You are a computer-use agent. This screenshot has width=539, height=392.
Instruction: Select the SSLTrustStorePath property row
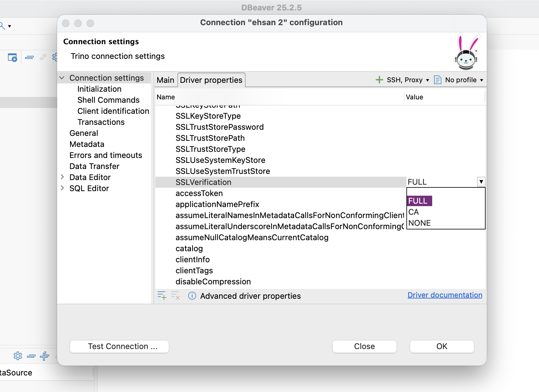(210, 138)
